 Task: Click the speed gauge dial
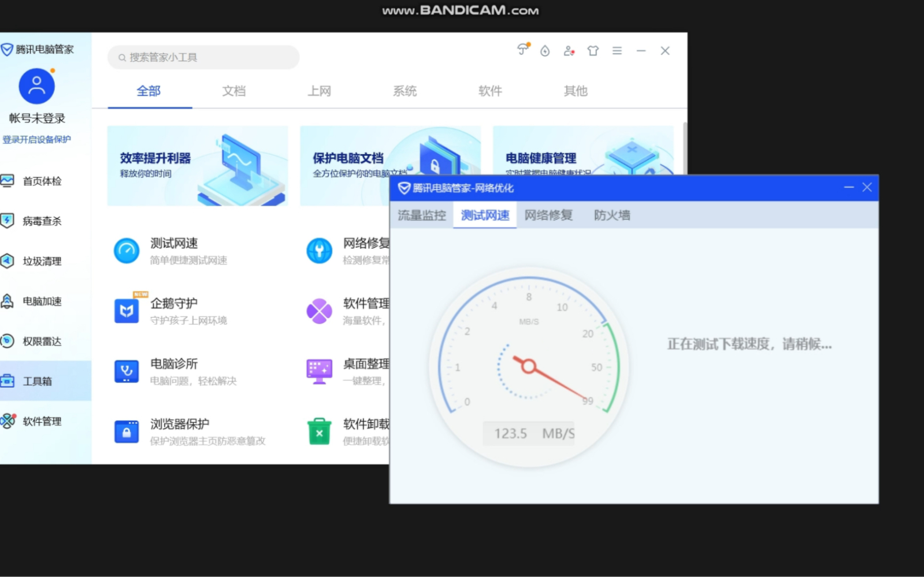tap(528, 367)
